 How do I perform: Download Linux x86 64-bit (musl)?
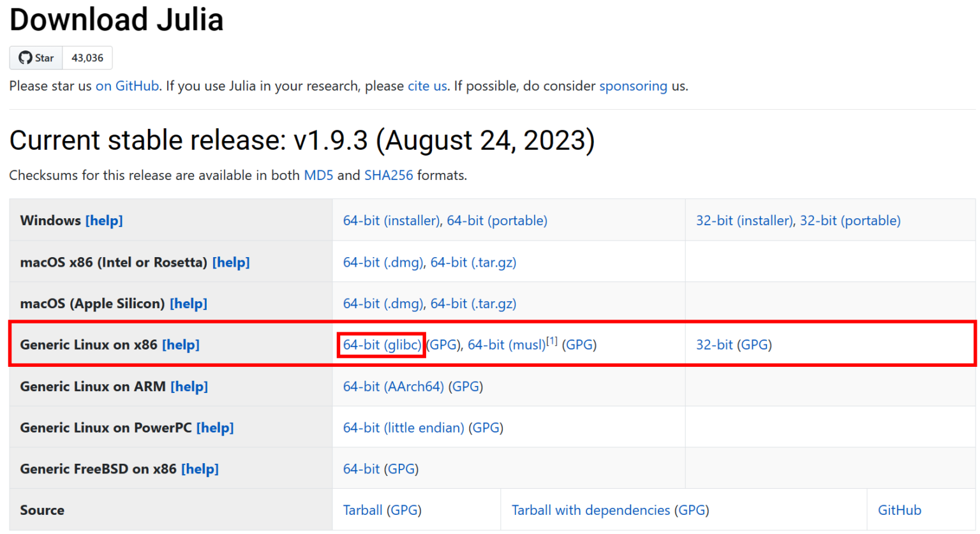click(x=507, y=345)
